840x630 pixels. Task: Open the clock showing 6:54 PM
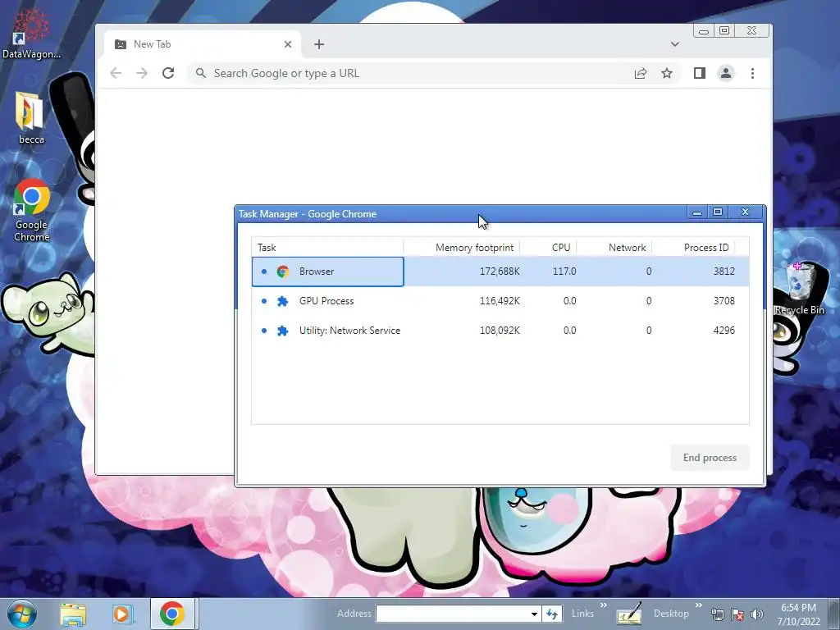point(799,614)
